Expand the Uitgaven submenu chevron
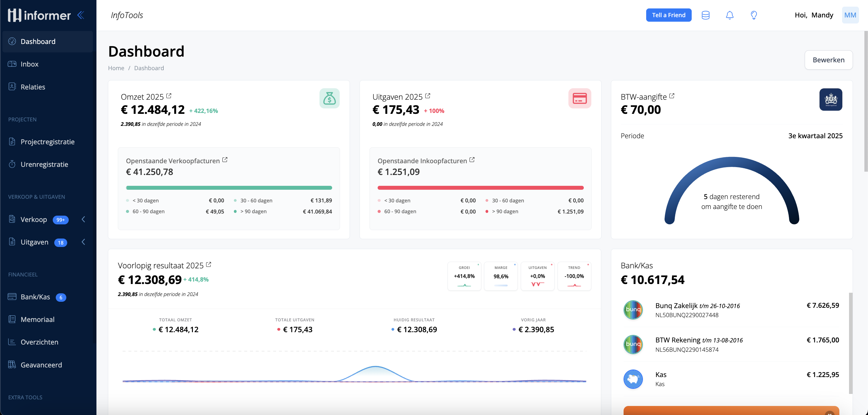This screenshot has height=415, width=868. 83,242
